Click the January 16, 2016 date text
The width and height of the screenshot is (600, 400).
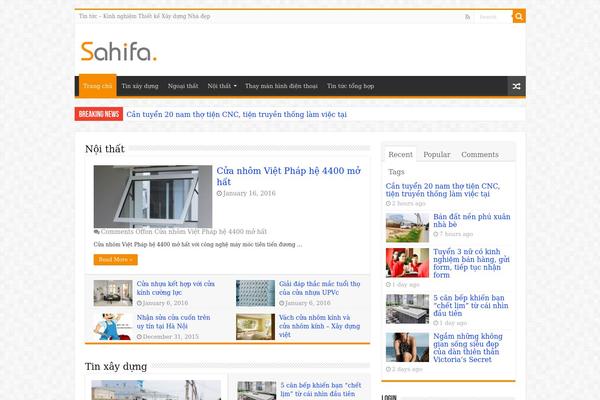[249, 193]
